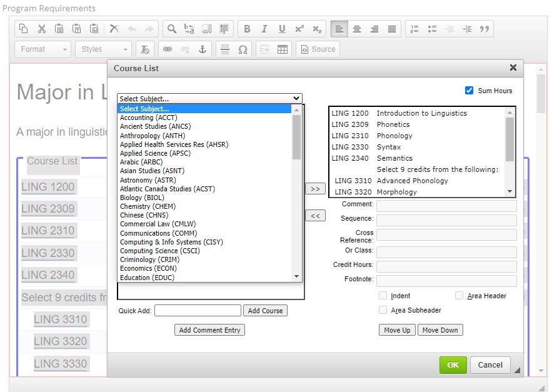Image resolution: width=552 pixels, height=392 pixels.
Task: Toggle Italic formatting
Action: 264,29
